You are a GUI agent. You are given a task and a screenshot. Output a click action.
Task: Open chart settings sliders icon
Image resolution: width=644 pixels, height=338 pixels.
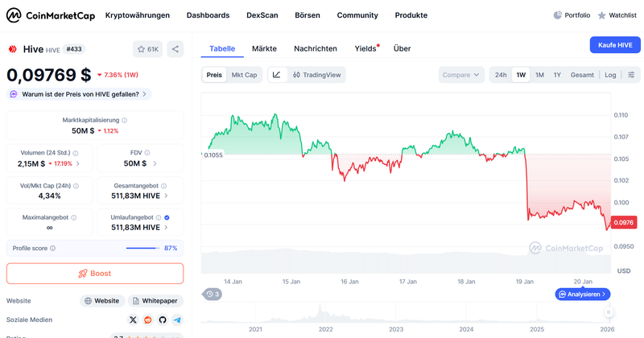631,75
